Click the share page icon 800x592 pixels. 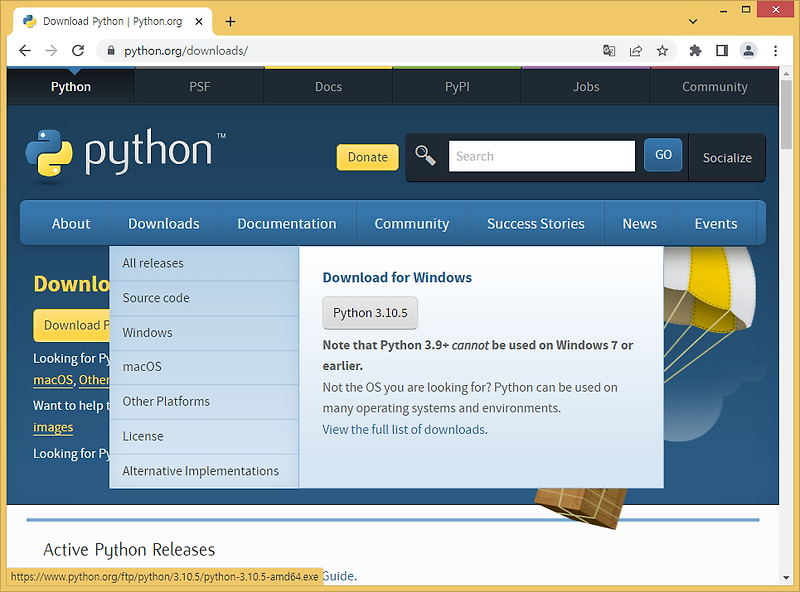636,51
